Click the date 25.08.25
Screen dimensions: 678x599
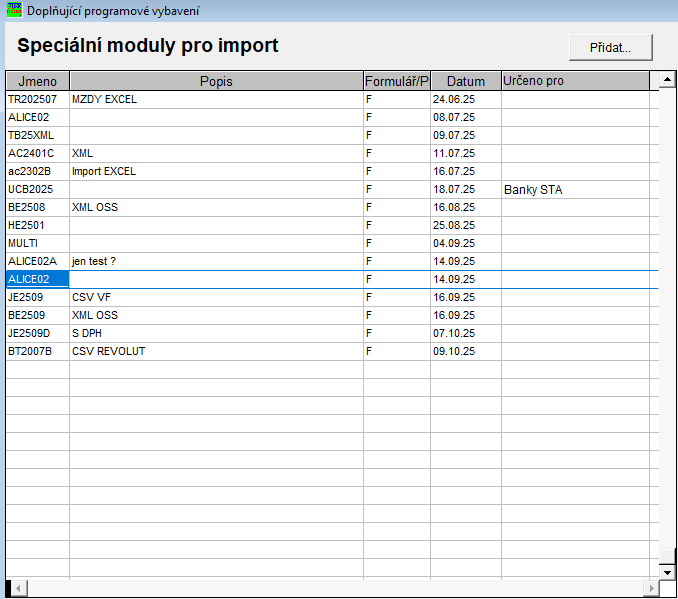(466, 226)
